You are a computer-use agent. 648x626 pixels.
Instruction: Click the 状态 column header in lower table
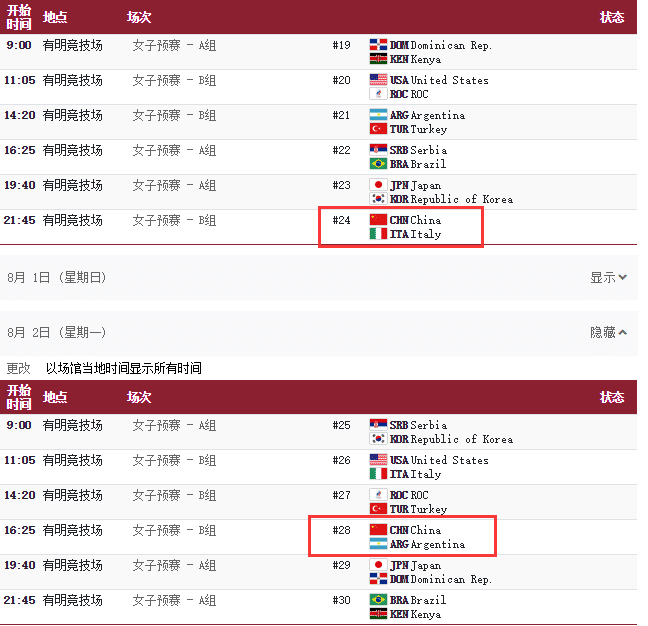(612, 397)
